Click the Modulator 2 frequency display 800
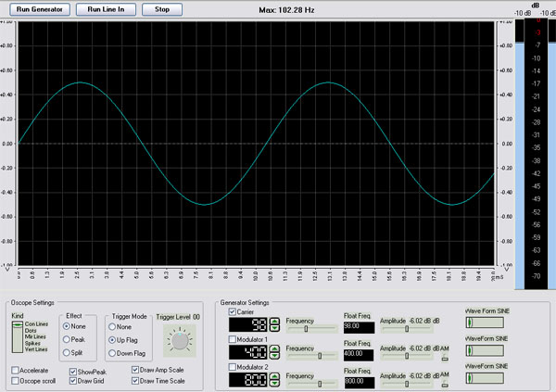This screenshot has height=392, width=556. tap(247, 380)
